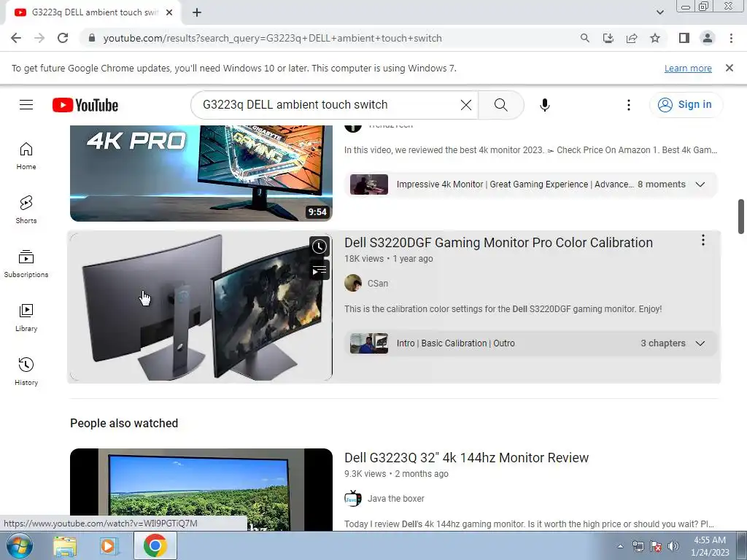Open Java the boxer channel avatar
The height and width of the screenshot is (560, 747).
click(x=353, y=499)
